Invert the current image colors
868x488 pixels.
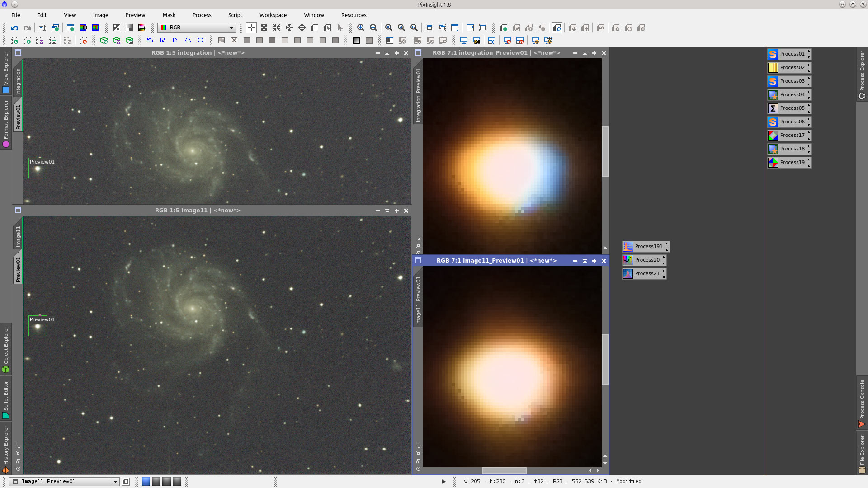(116, 28)
